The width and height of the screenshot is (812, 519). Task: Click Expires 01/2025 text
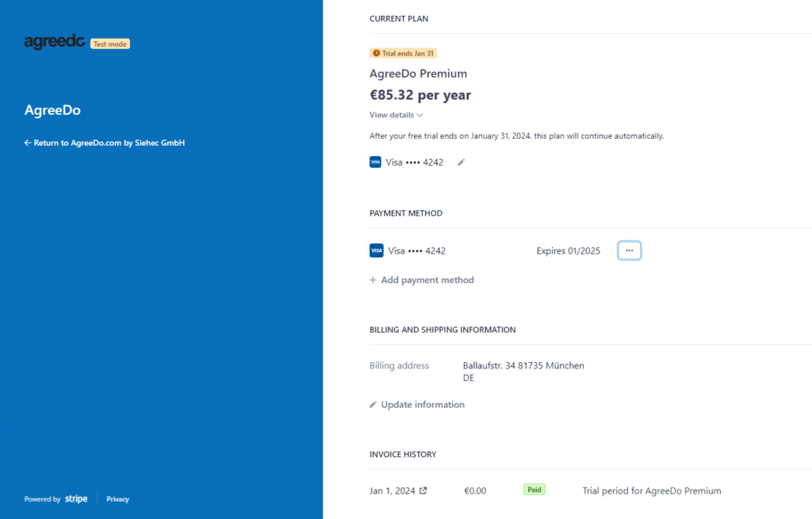tap(568, 251)
